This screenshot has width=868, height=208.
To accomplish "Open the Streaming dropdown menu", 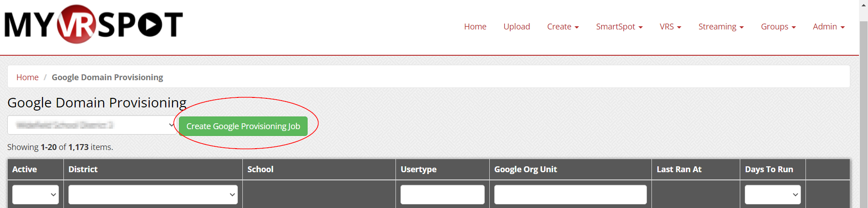I will tap(721, 27).
